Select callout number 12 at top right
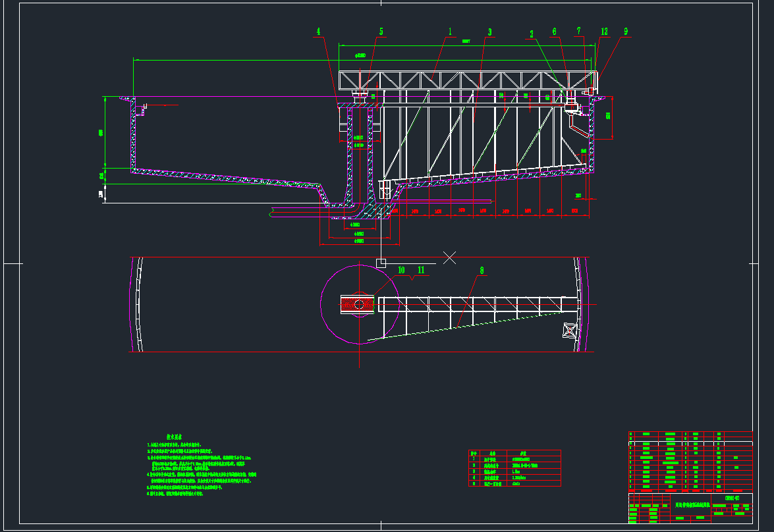Screen dimensions: 774x532 604,32
